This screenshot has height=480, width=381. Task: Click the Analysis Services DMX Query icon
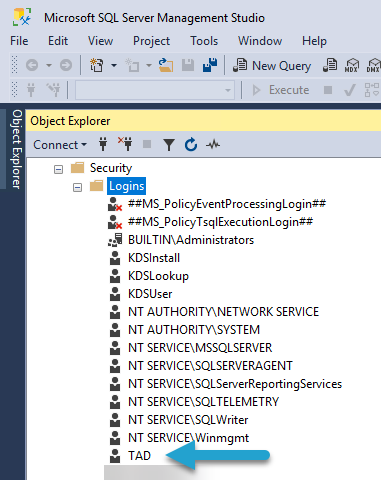click(x=373, y=65)
